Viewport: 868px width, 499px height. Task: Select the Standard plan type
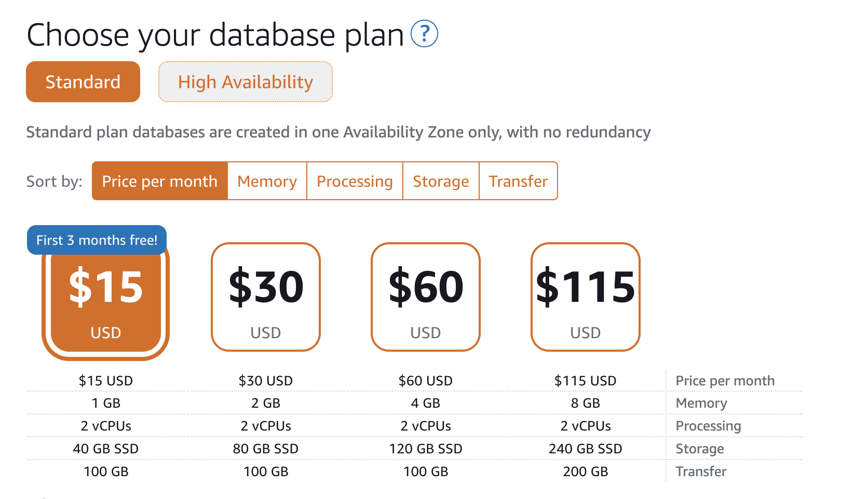[x=83, y=82]
